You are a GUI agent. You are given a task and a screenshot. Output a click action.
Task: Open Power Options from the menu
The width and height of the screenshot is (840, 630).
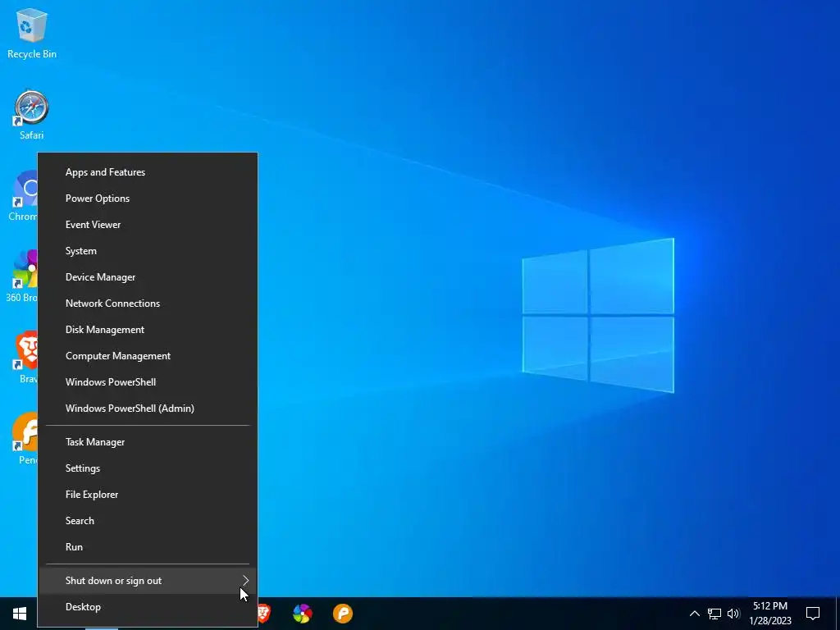click(x=148, y=199)
